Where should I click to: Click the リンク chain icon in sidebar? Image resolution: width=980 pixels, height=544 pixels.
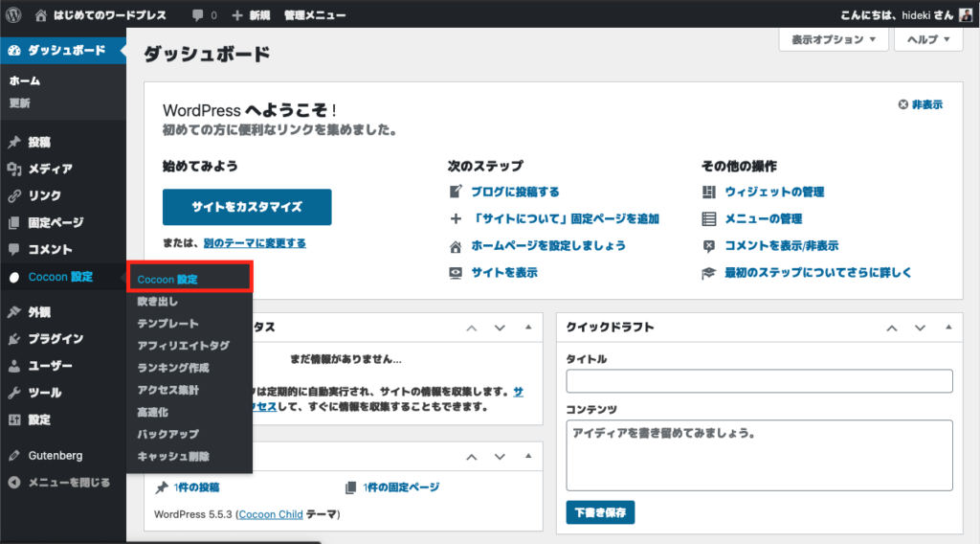(14, 195)
